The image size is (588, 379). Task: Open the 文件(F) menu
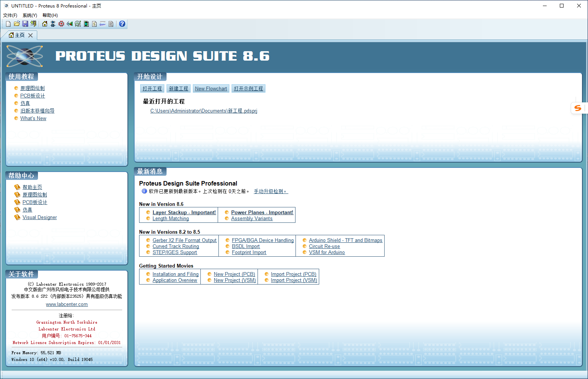point(10,15)
